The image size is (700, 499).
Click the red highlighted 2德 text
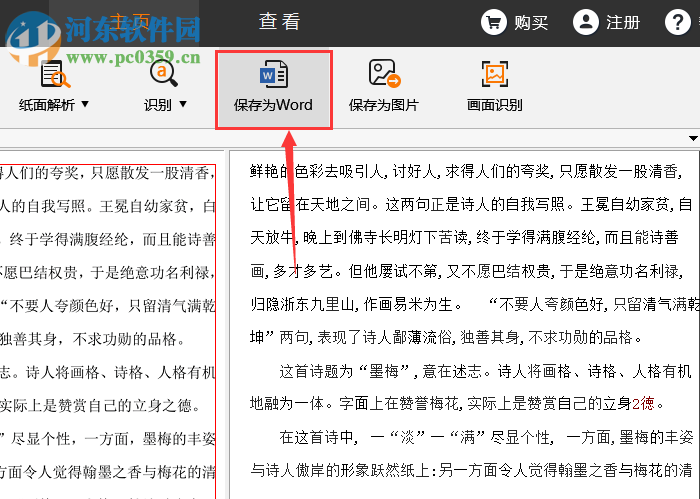point(643,404)
